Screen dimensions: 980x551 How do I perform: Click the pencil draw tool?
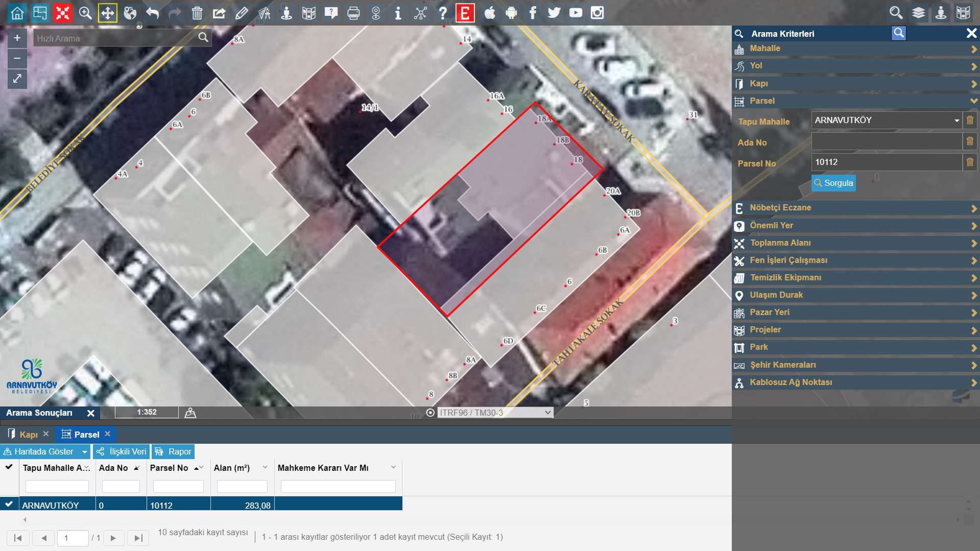(242, 13)
